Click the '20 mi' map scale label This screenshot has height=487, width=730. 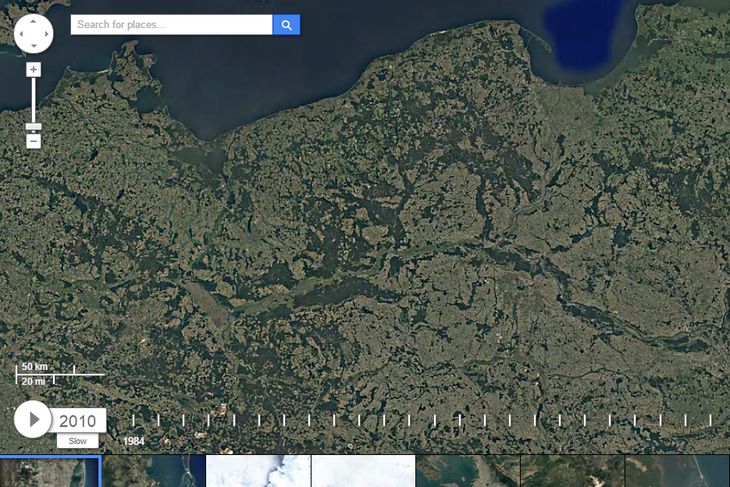coord(34,381)
